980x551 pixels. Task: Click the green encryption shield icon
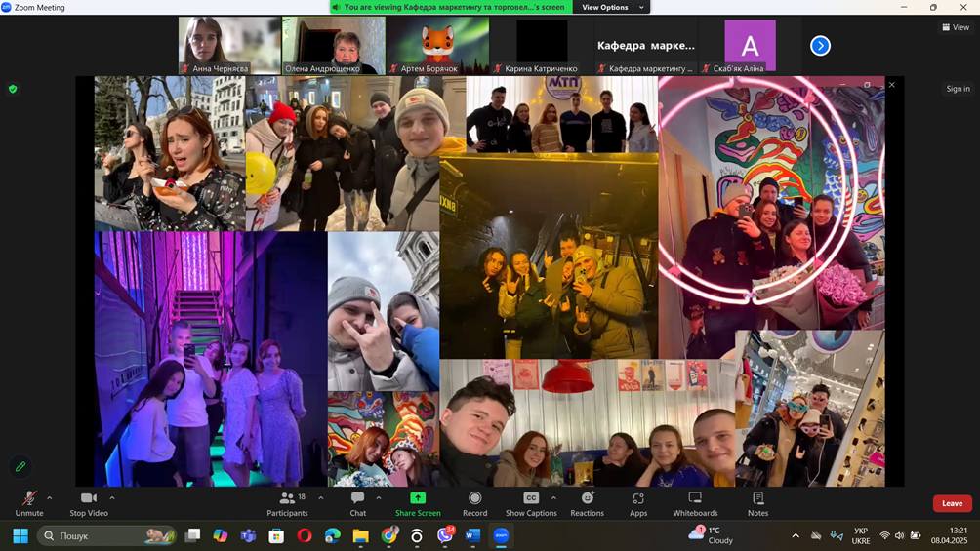[13, 89]
